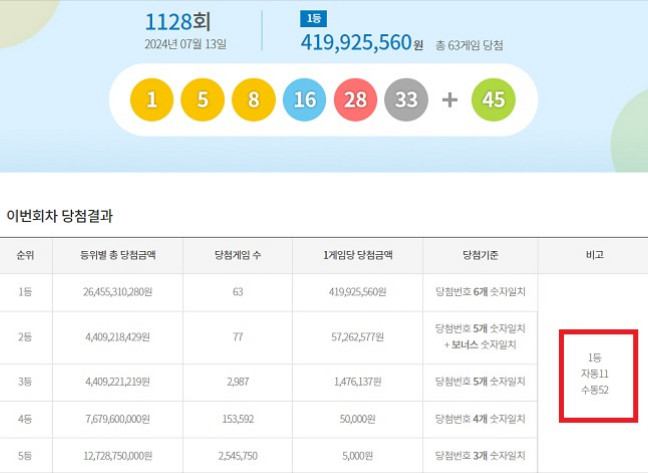Screen dimensions: 648x473
Task: Click the 이번회차 당첨결과 heading
Action: pyautogui.click(x=60, y=216)
